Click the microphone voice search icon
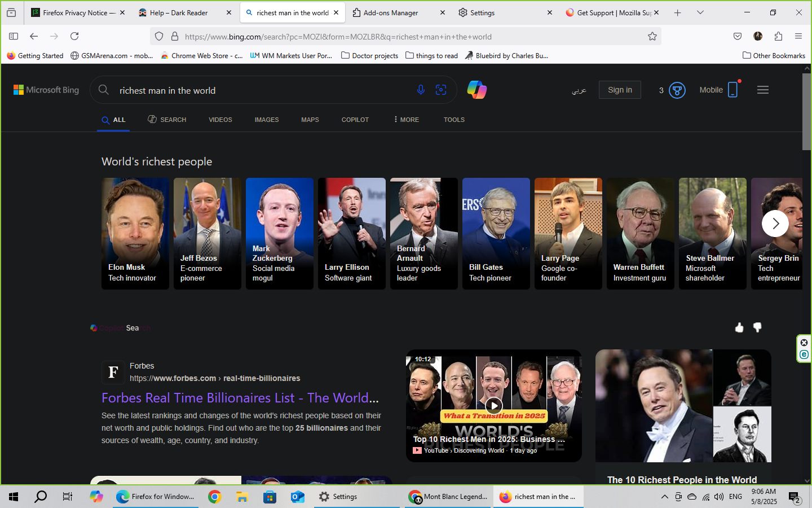812x508 pixels. [421, 90]
